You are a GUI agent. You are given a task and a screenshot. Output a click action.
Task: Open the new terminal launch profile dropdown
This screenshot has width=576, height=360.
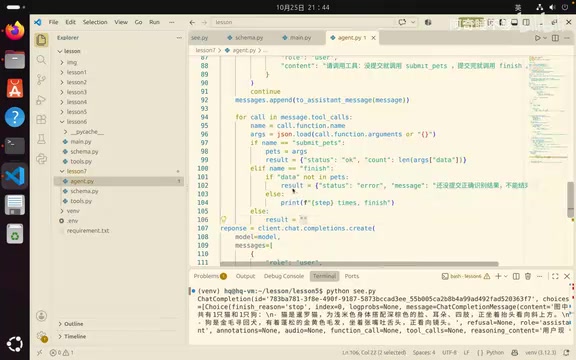pyautogui.click(x=506, y=276)
